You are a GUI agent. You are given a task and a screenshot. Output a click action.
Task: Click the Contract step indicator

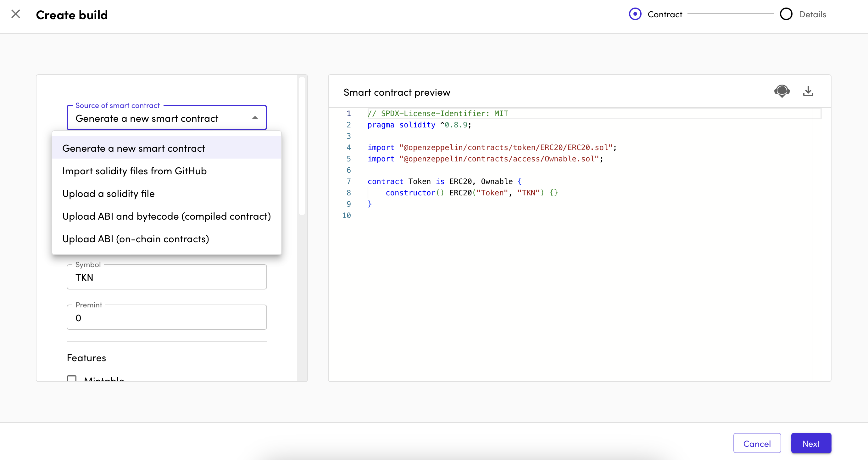(x=655, y=14)
